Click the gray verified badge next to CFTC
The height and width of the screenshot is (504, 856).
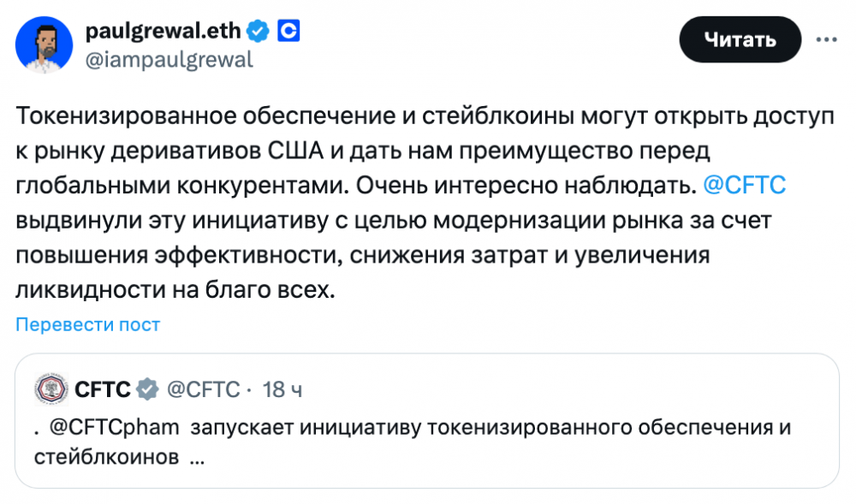click(147, 389)
